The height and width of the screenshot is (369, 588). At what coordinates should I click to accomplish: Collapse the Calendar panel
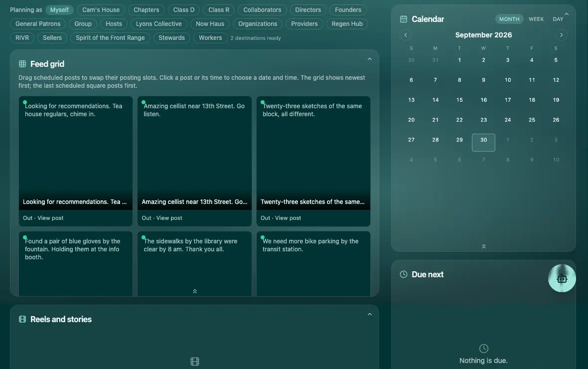point(567,14)
